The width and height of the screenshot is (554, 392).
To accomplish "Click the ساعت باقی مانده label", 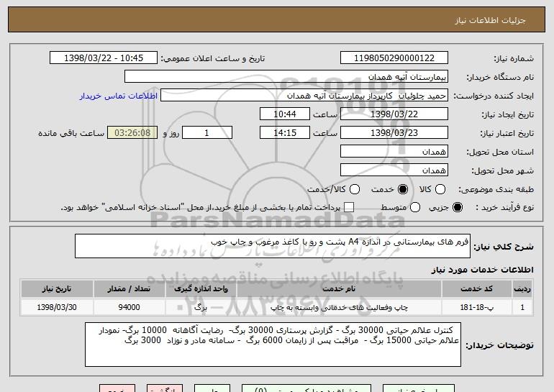I will pyautogui.click(x=71, y=133).
